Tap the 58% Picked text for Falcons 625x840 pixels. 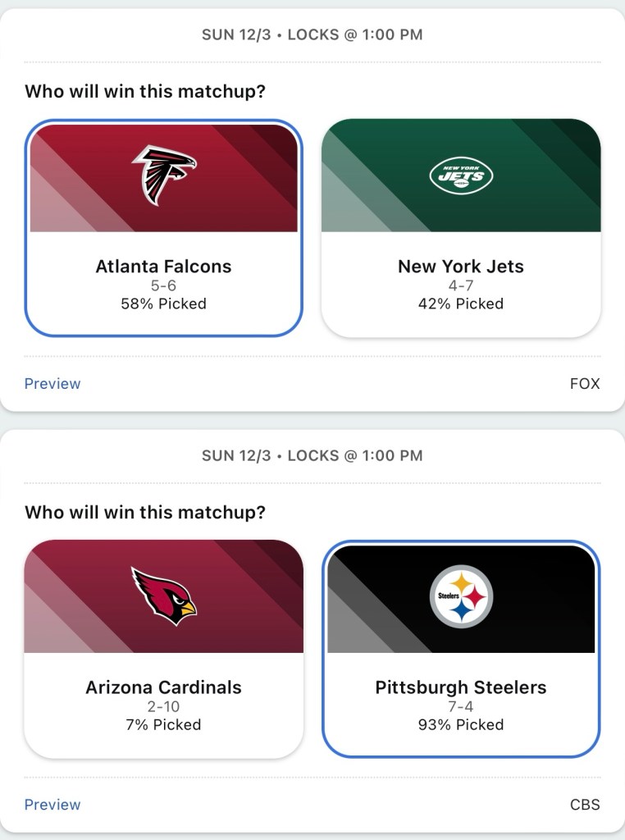pyautogui.click(x=164, y=304)
